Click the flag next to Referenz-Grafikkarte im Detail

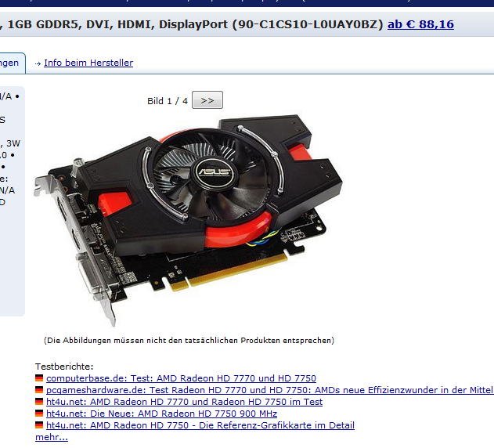[39, 425]
